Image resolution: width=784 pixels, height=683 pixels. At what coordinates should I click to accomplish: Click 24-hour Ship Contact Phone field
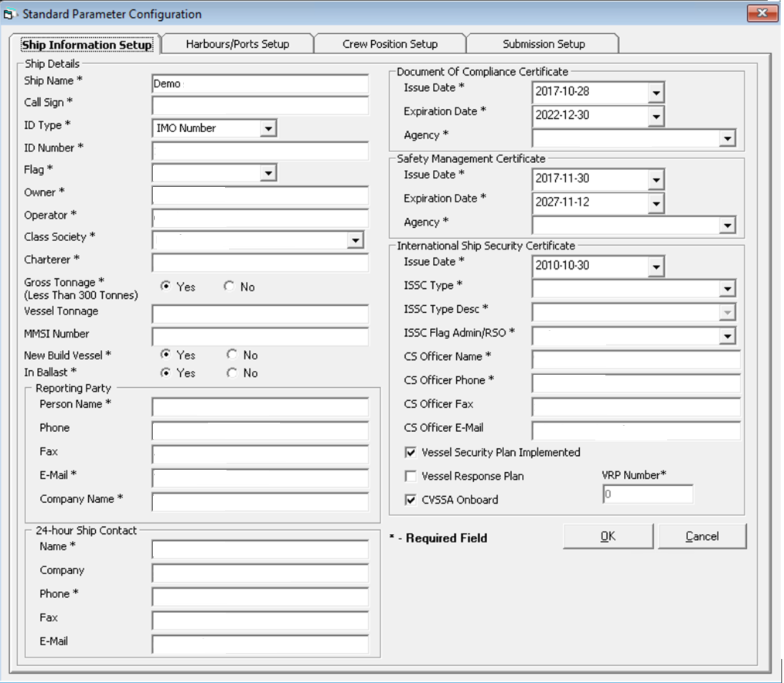tap(260, 596)
